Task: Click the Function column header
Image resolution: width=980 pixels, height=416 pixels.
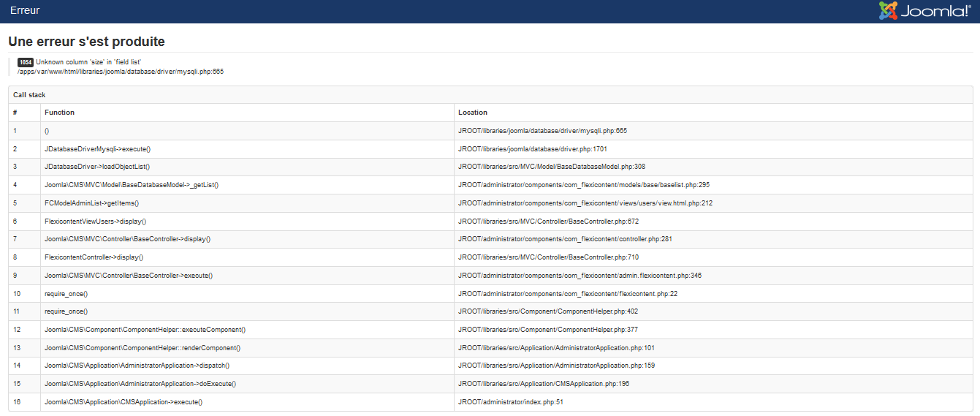Action: coord(59,113)
